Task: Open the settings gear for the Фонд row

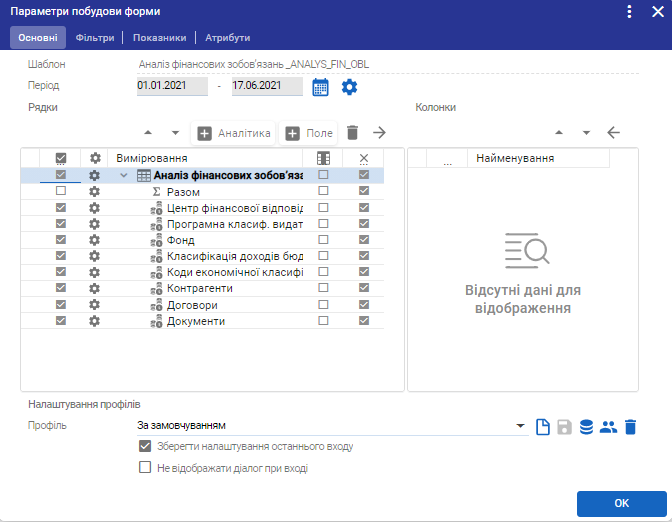Action: click(95, 240)
